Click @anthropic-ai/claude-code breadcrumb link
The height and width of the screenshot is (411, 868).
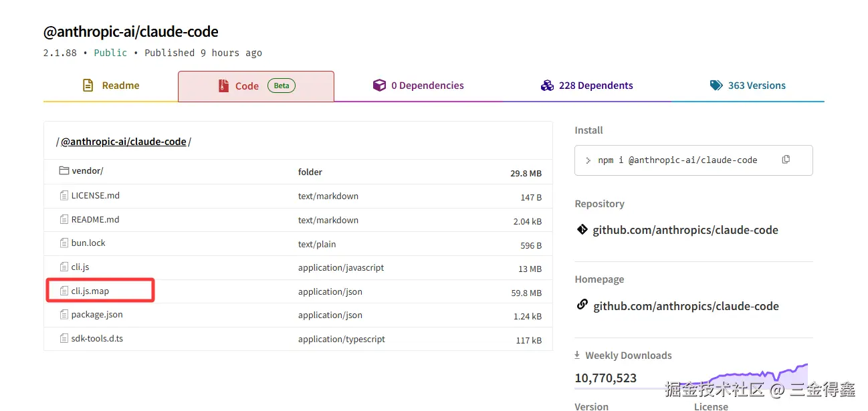click(x=124, y=142)
